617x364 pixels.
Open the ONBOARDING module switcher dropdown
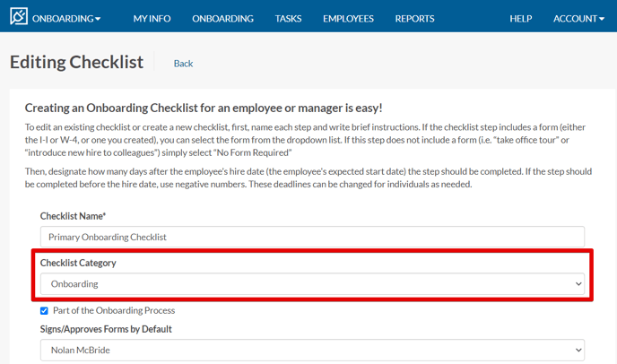(x=66, y=19)
